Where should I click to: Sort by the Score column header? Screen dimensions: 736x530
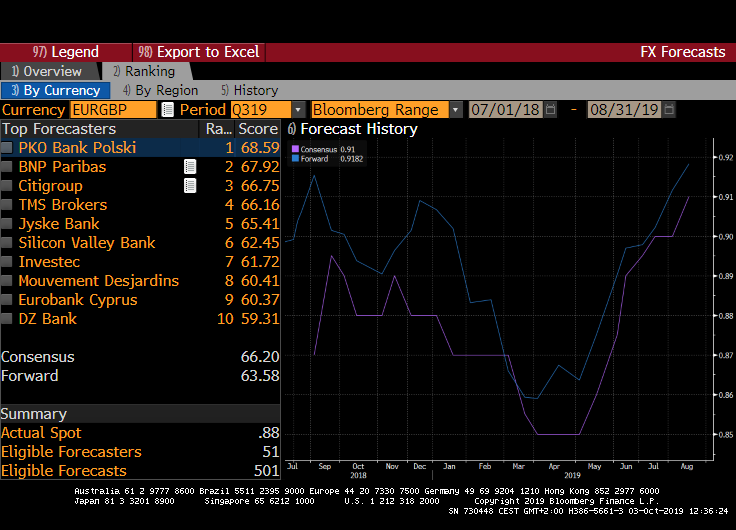pos(257,129)
